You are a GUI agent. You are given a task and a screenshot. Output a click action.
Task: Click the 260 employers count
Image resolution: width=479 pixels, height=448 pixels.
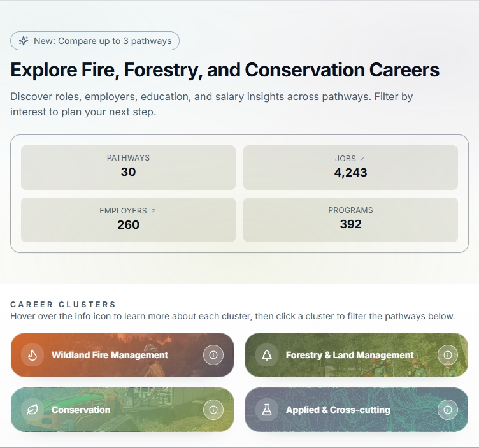[128, 224]
